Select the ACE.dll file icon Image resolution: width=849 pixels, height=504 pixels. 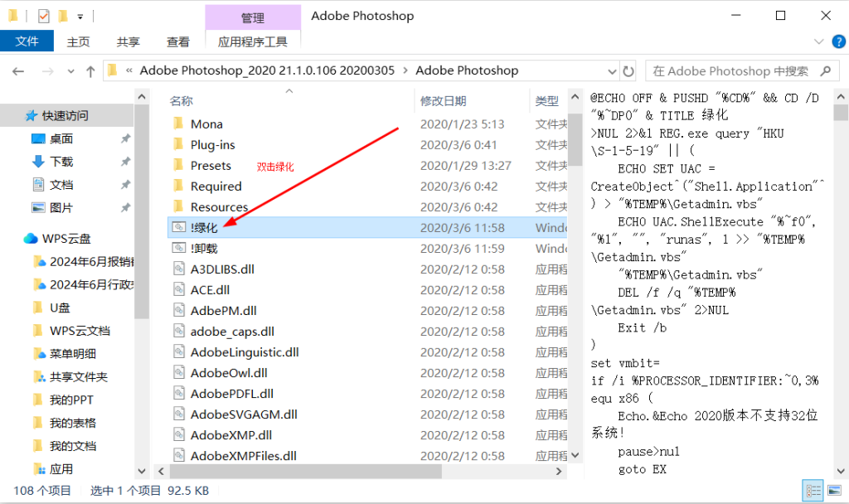click(x=179, y=289)
